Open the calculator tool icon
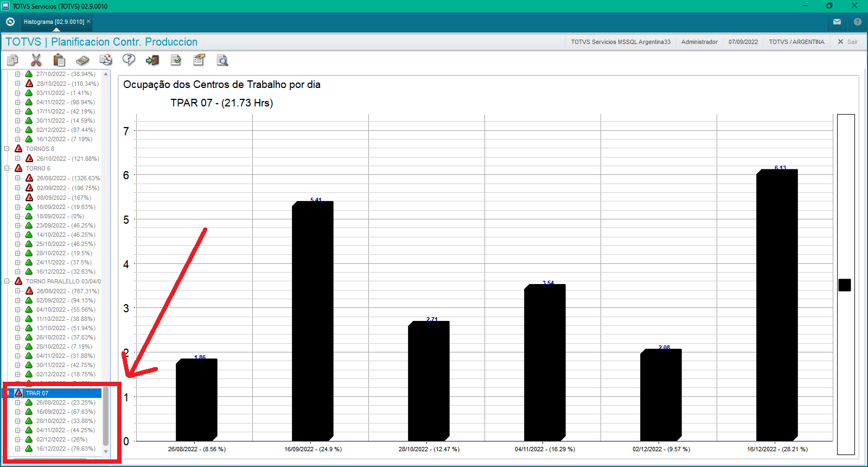 [x=82, y=60]
